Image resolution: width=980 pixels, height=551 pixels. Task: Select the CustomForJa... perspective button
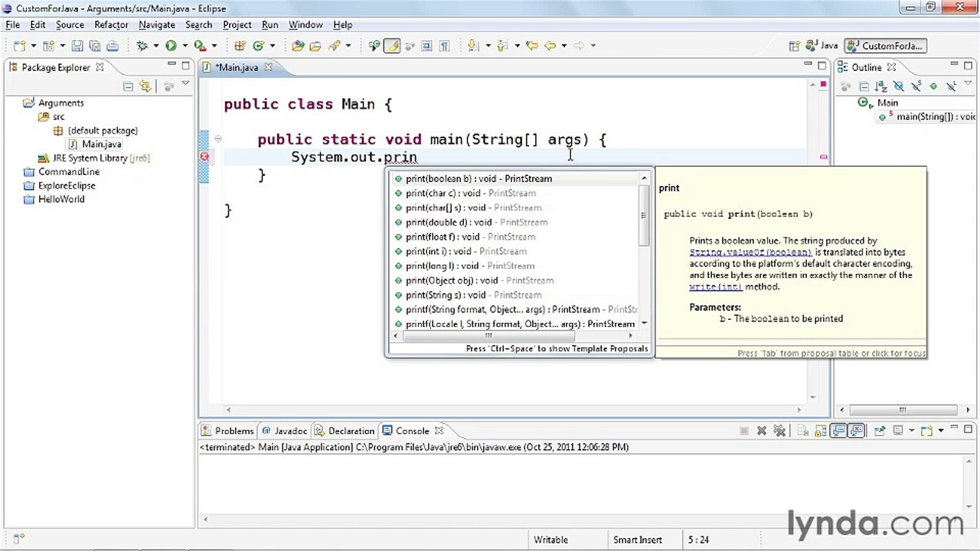886,46
